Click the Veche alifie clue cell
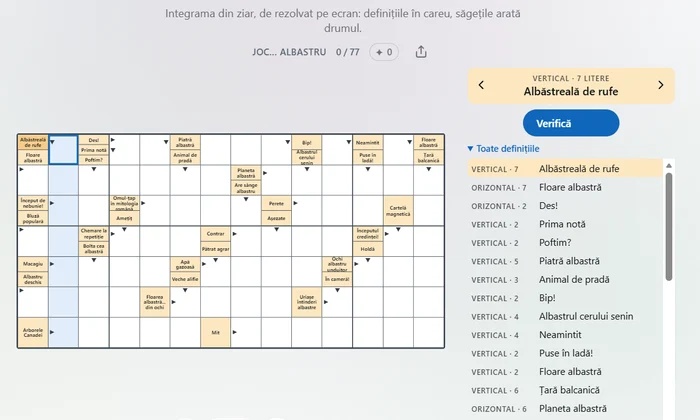The image size is (700, 420). point(185,279)
